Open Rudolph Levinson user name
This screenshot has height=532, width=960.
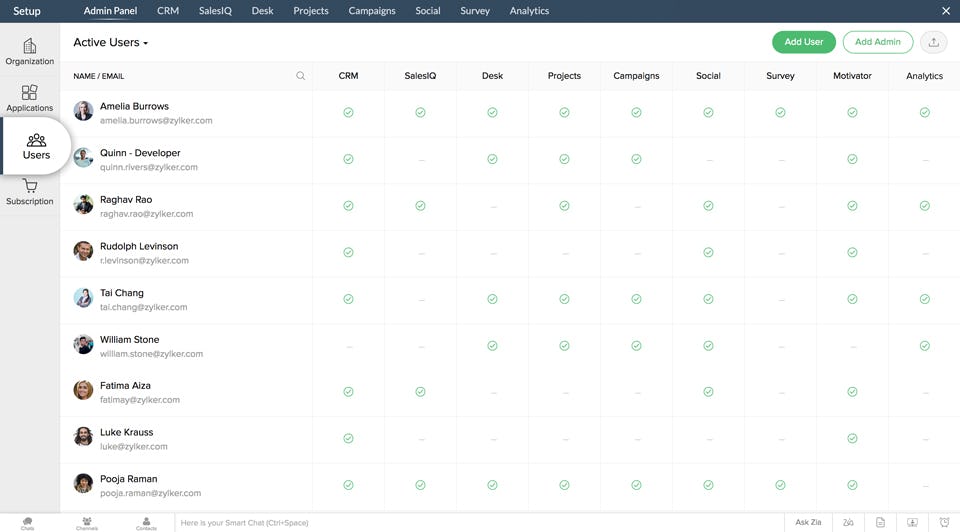(x=139, y=246)
